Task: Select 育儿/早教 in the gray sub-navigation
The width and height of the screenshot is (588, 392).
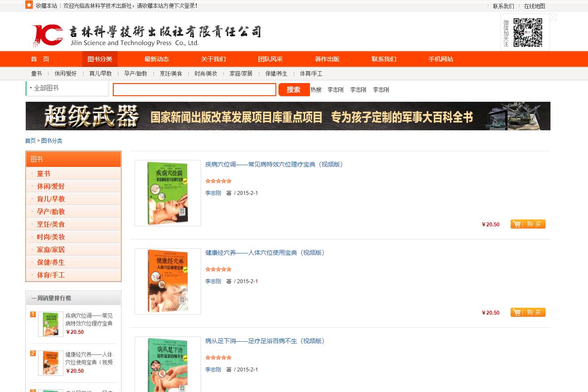Action: coord(101,73)
